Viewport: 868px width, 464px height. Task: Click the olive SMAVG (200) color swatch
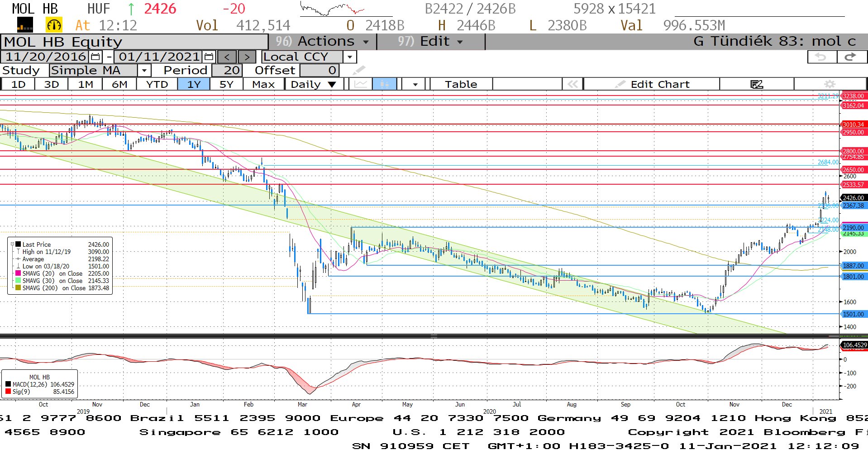point(18,288)
